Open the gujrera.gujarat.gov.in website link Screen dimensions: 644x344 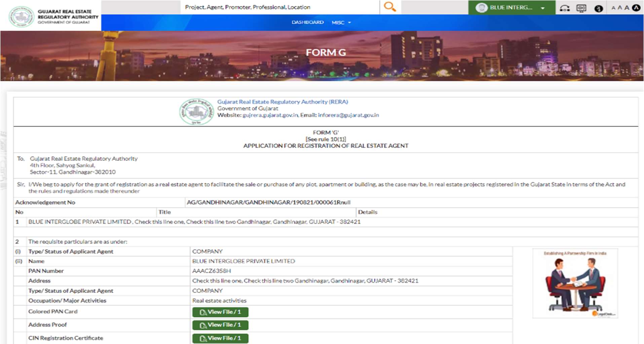(x=270, y=115)
